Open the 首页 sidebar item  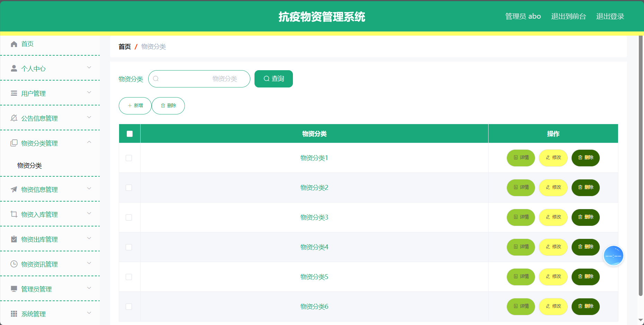point(50,44)
